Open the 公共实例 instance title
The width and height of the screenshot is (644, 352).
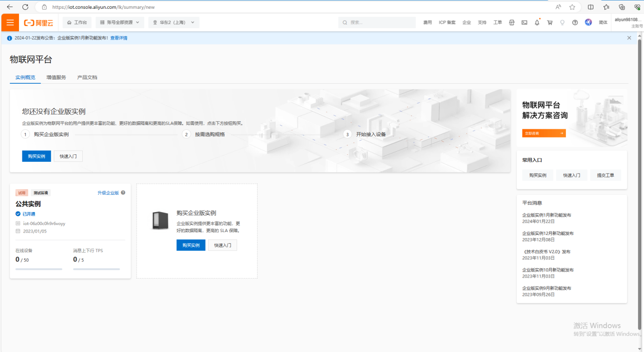28,204
